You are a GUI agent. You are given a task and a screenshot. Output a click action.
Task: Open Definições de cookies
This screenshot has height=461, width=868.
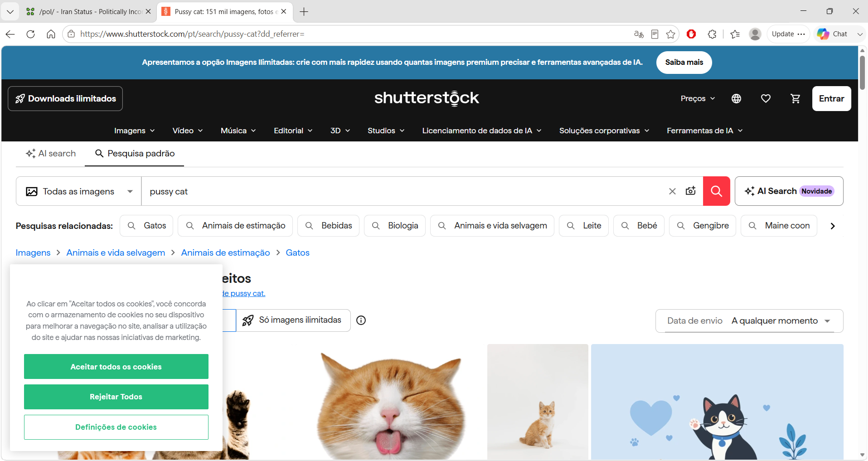[116, 427]
